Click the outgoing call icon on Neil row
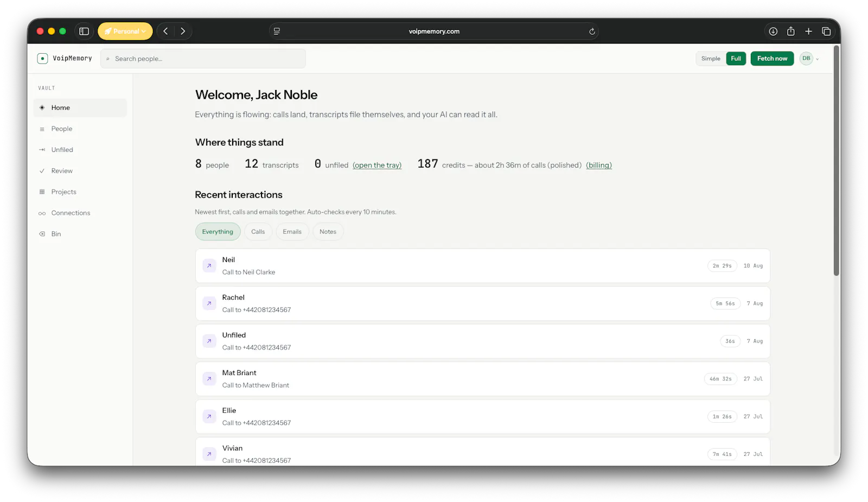Image resolution: width=868 pixels, height=502 pixels. tap(209, 266)
